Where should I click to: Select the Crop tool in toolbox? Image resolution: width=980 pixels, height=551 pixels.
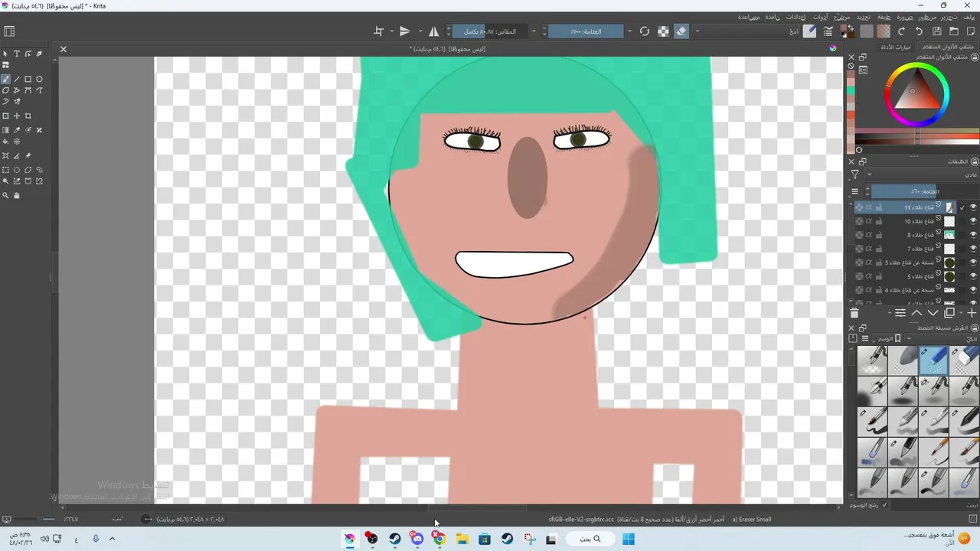28,116
